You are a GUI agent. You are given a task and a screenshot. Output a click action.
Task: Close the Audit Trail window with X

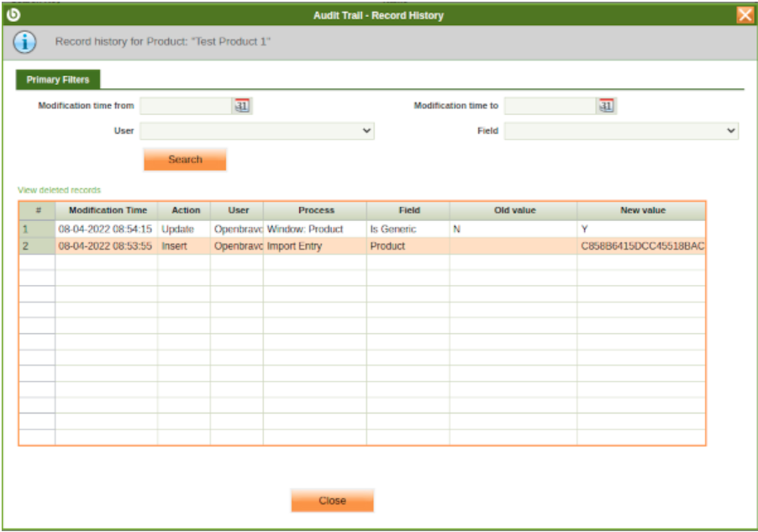744,14
